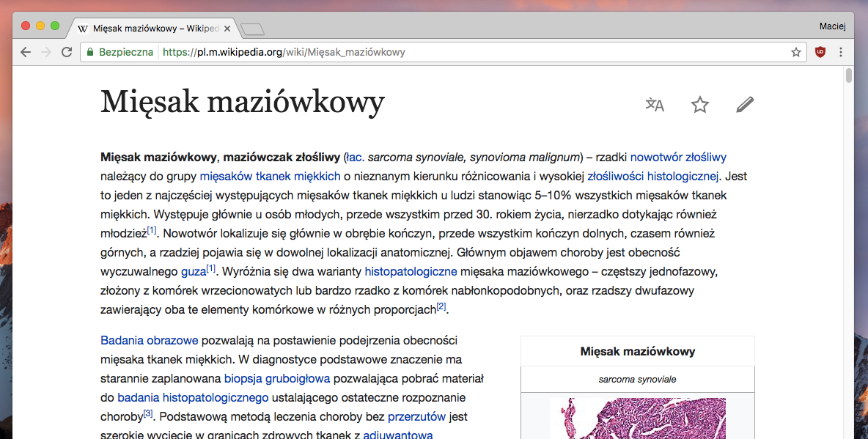Follow the nowotwór złośliwy link
Viewport: 868px width, 439px height.
click(678, 156)
